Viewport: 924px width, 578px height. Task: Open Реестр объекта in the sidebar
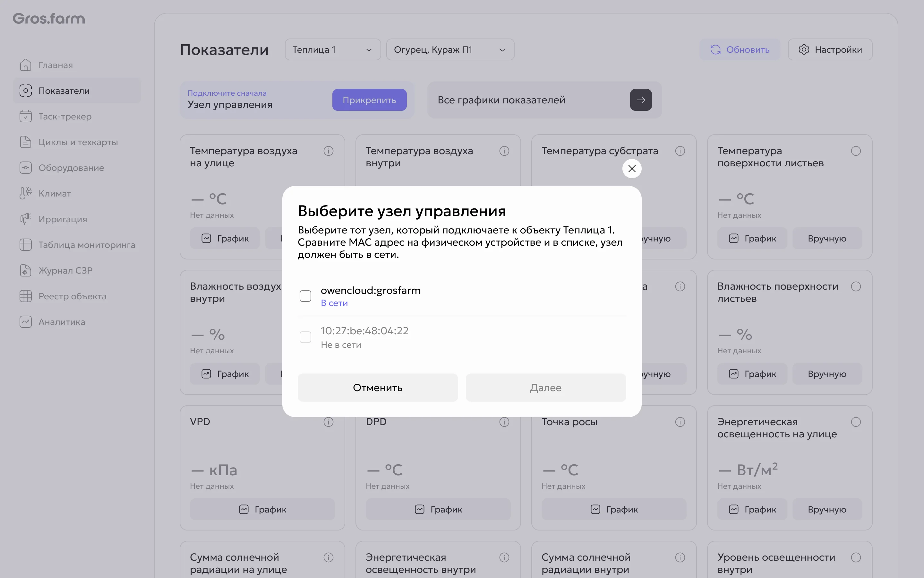77,296
